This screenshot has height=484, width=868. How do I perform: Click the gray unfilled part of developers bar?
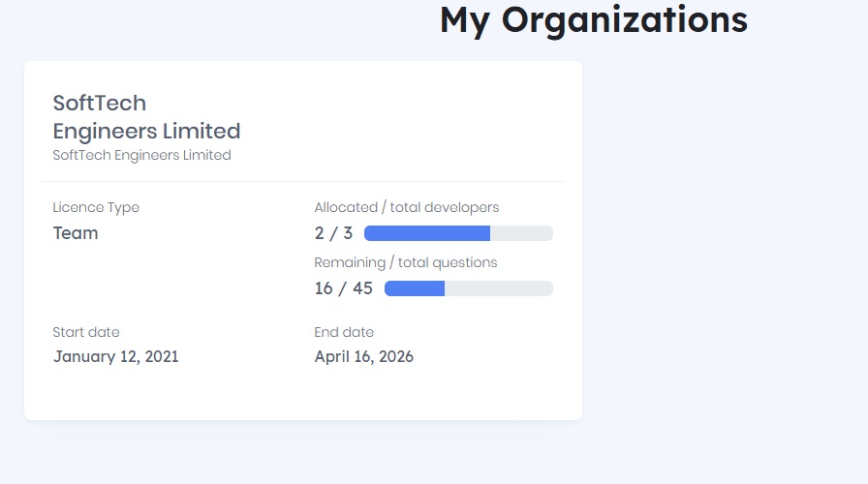tap(521, 233)
